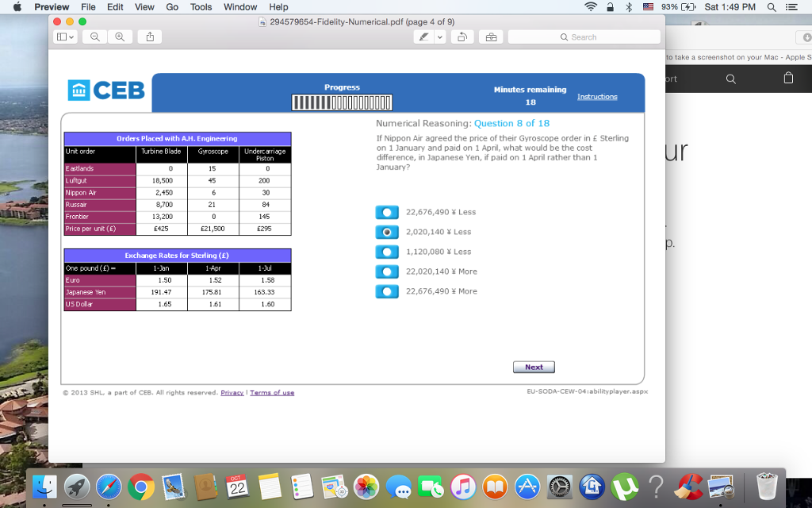Click the zoom in magnifier button
The image size is (812, 508).
tap(121, 37)
